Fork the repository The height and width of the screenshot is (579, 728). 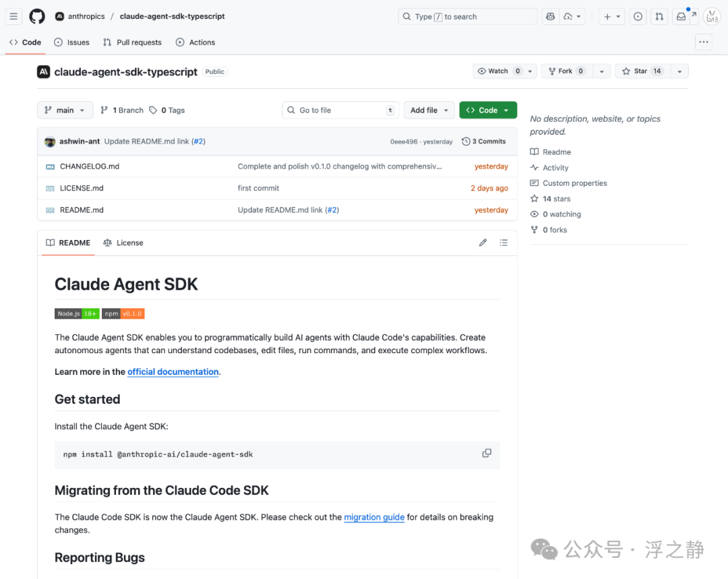567,71
